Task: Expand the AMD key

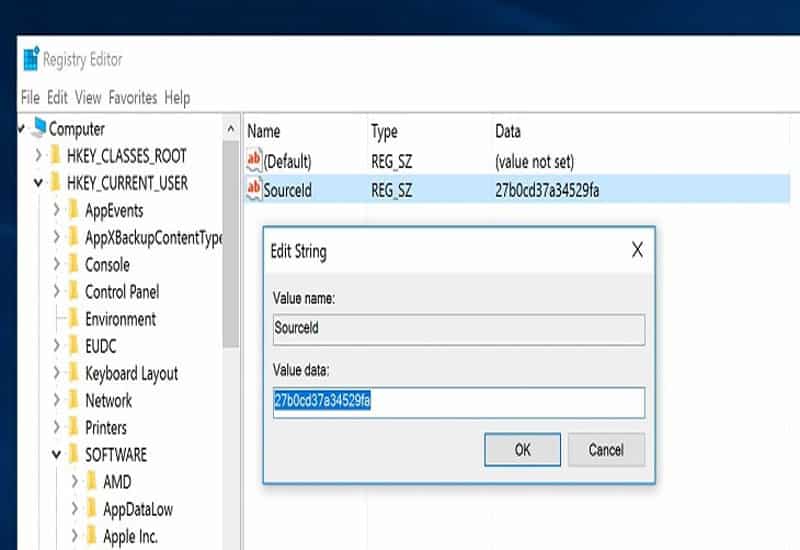Action: click(75, 481)
